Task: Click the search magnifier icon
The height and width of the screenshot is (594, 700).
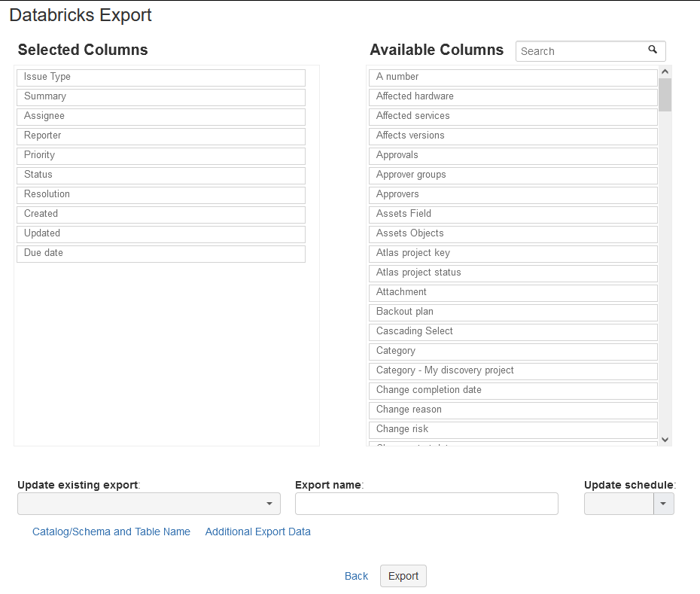Action: [x=653, y=50]
